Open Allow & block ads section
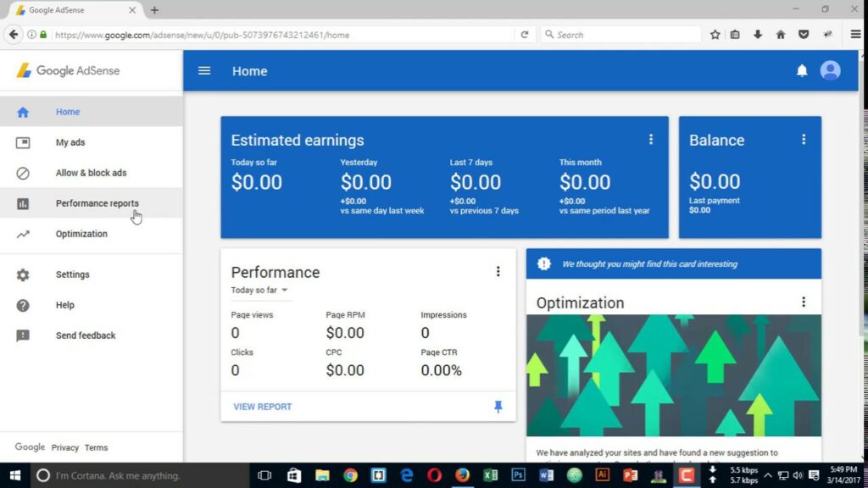868x488 pixels. pos(92,173)
